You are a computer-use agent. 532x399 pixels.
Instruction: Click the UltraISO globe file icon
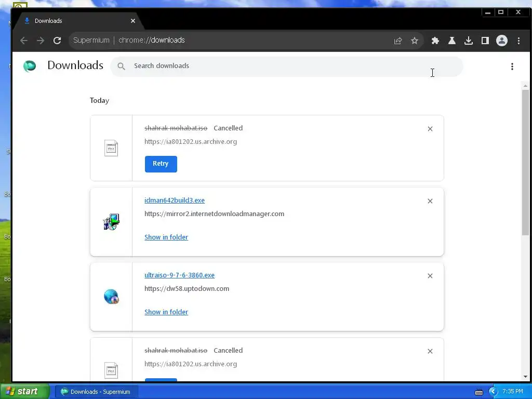111,297
